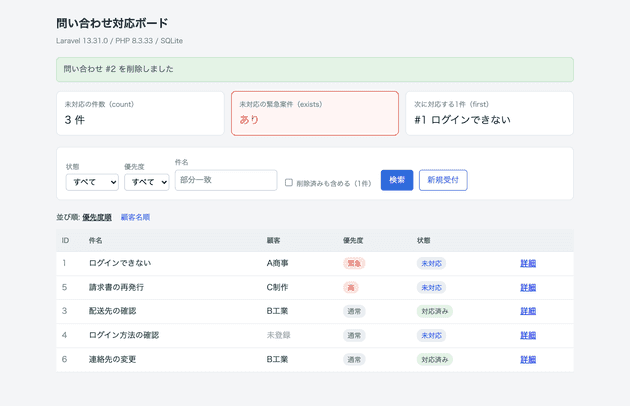Click the 未対応の件数 count card
630x406 pixels.
[x=140, y=113]
